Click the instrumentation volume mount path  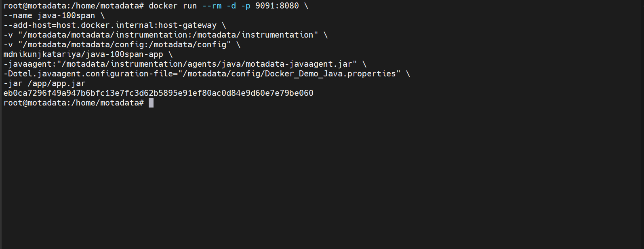(x=168, y=35)
